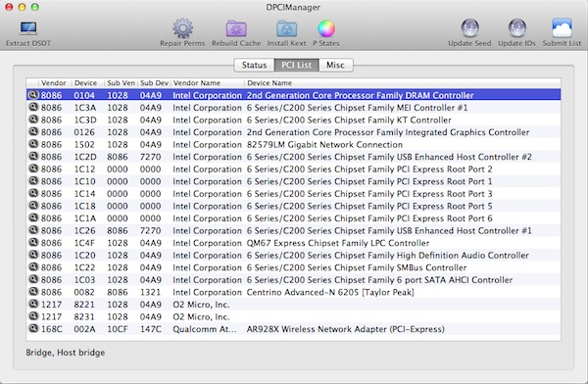Click the 147C sub device cell
This screenshot has height=384, width=588.
(150, 329)
